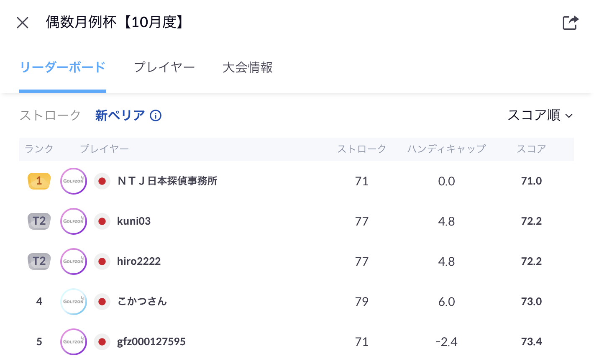594x364 pixels.
Task: Click Japan flag next to gfz000127595
Action: 102,342
